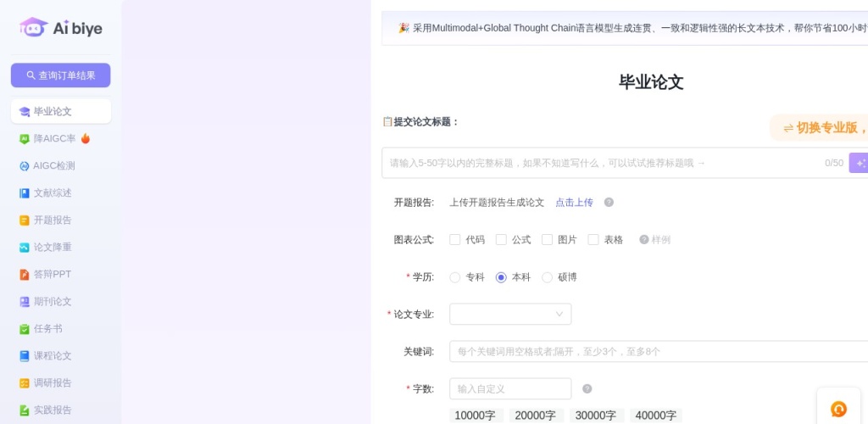The height and width of the screenshot is (424, 868).
Task: Click the 降AIGC率 shield icon
Action: [x=25, y=139]
